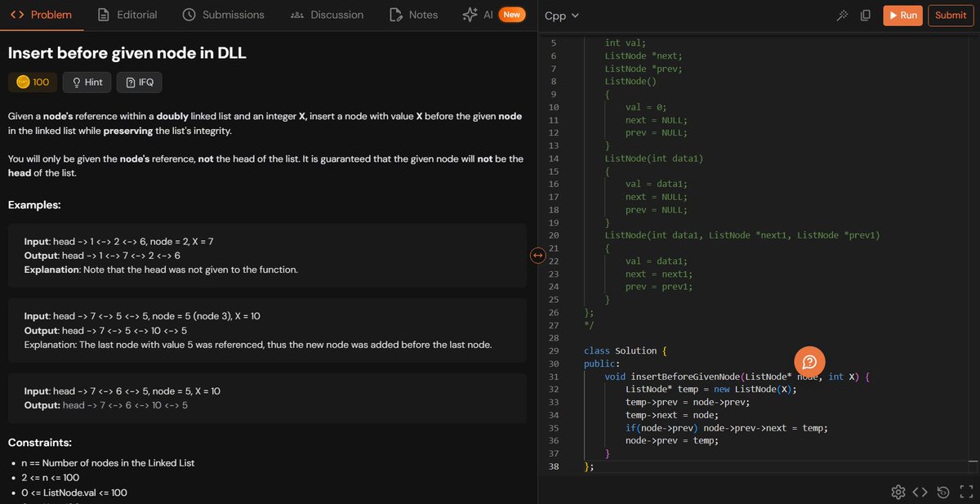The height and width of the screenshot is (504, 980).
Task: Submit the solution
Action: (951, 16)
